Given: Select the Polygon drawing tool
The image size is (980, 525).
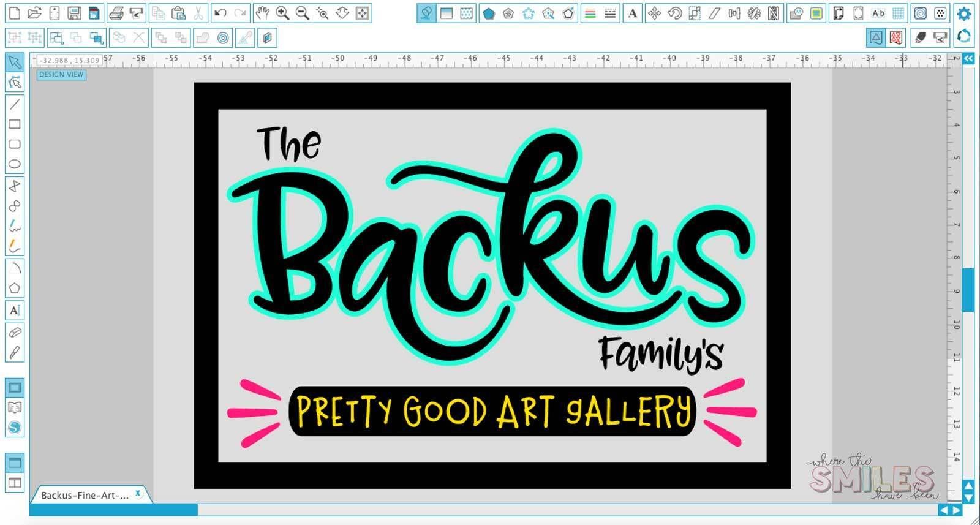Looking at the screenshot, I should tap(15, 186).
